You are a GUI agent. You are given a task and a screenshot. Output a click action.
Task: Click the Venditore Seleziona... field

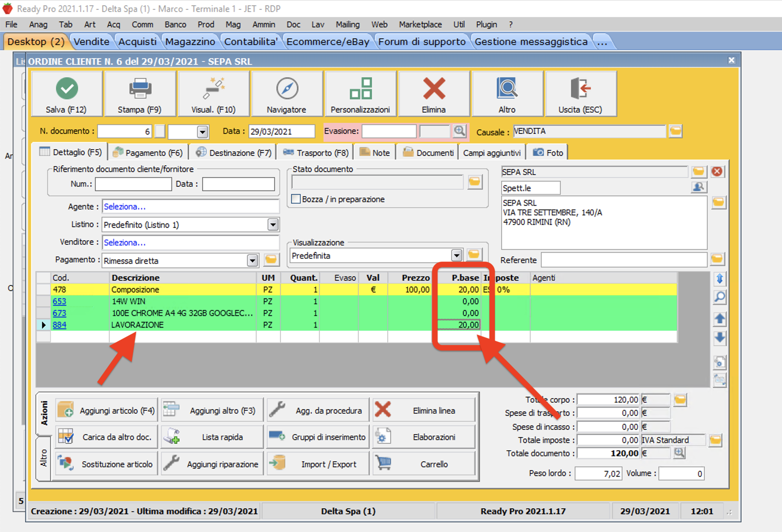tap(190, 242)
